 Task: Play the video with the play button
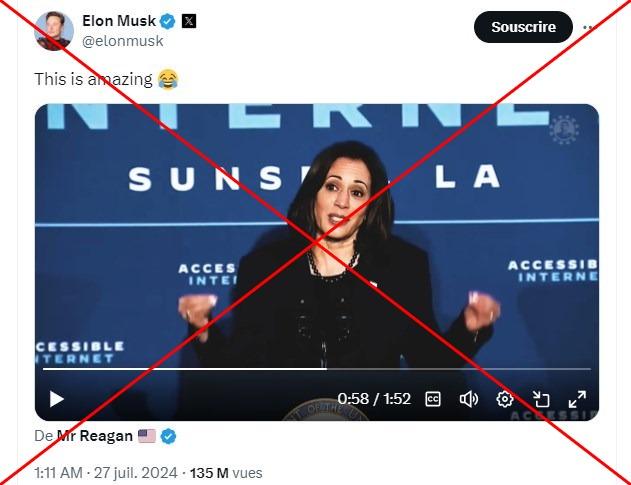[56, 399]
